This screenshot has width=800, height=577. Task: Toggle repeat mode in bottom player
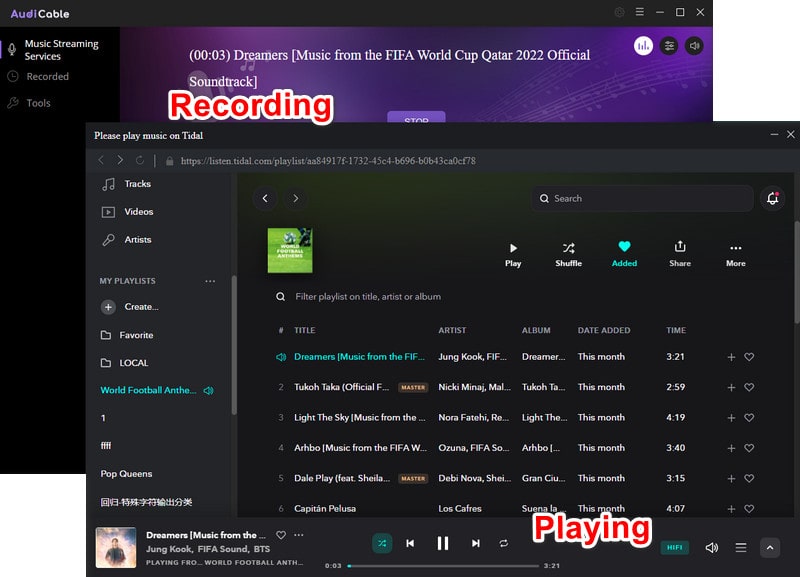[x=504, y=543]
